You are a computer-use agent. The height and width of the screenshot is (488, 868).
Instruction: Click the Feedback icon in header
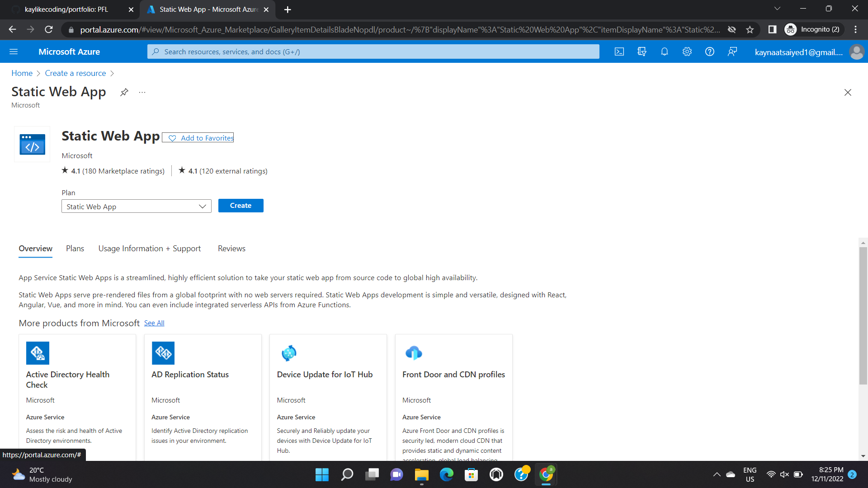pos(732,52)
